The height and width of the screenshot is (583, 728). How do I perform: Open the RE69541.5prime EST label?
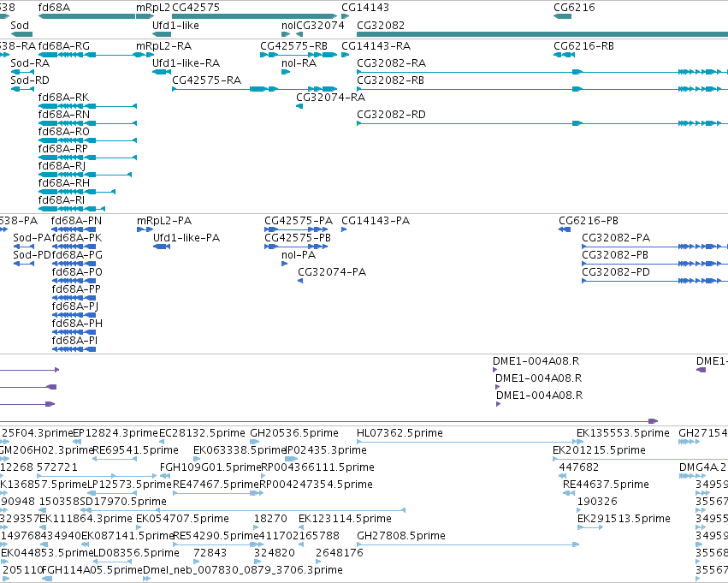(x=135, y=450)
